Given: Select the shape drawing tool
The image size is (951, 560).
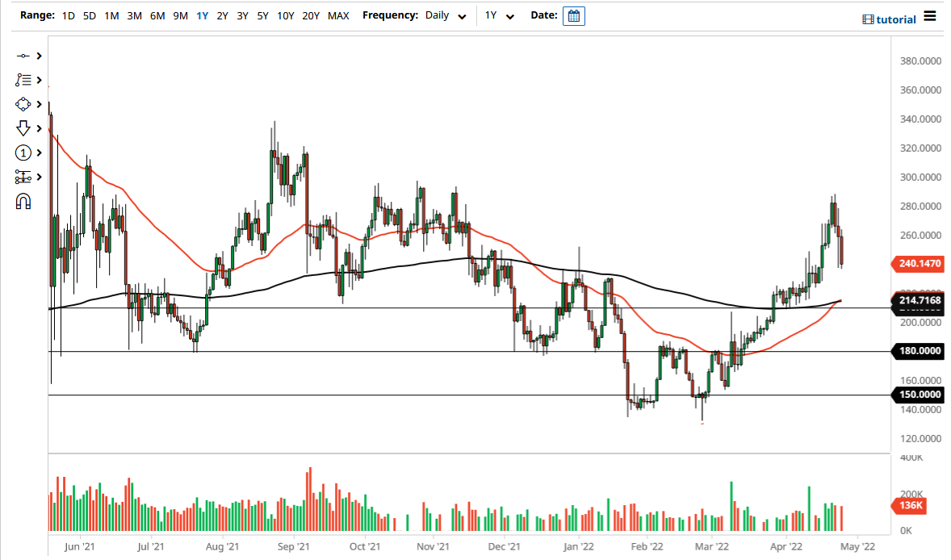Looking at the screenshot, I should pos(21,104).
